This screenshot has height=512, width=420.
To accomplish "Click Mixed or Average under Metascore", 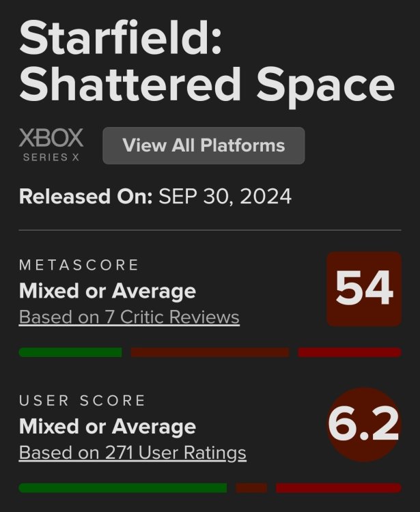I will click(x=107, y=291).
